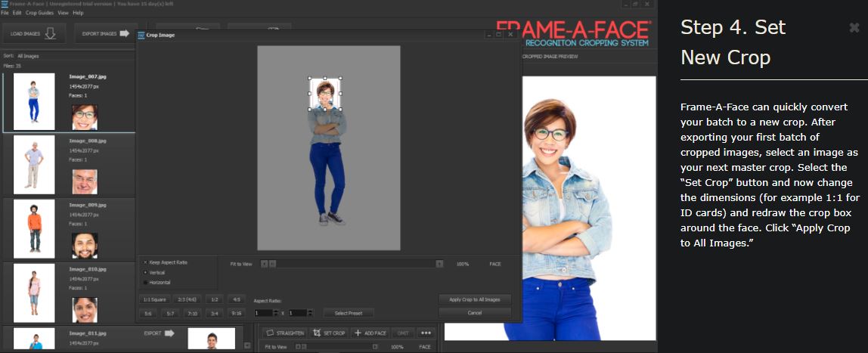Click the face crop preview of Image_010.jpg
The height and width of the screenshot is (353, 868).
click(x=85, y=310)
